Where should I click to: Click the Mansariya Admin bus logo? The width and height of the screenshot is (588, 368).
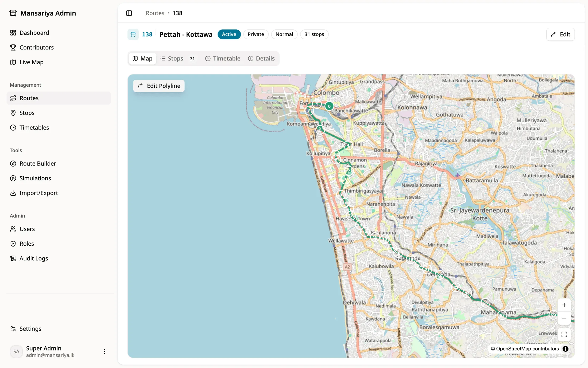(x=13, y=13)
